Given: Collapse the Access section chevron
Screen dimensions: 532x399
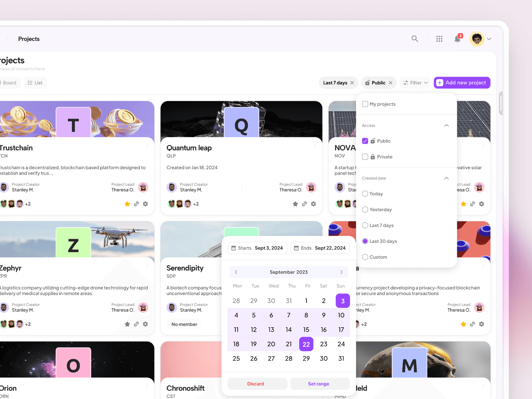Looking at the screenshot, I should (x=446, y=126).
